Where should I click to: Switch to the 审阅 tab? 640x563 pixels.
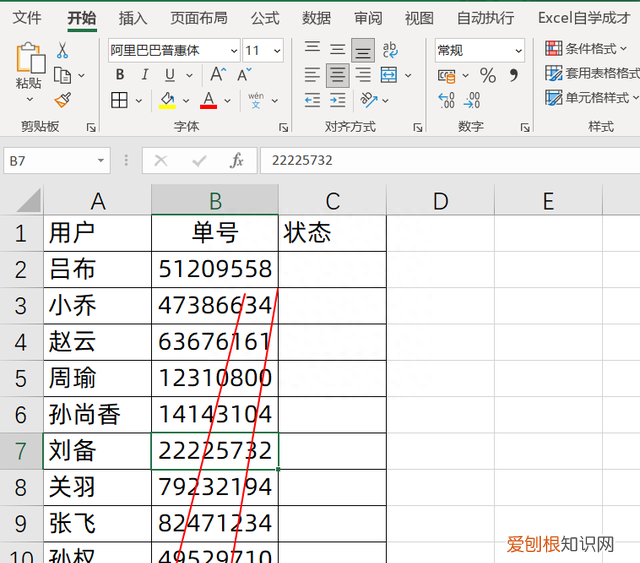point(368,18)
